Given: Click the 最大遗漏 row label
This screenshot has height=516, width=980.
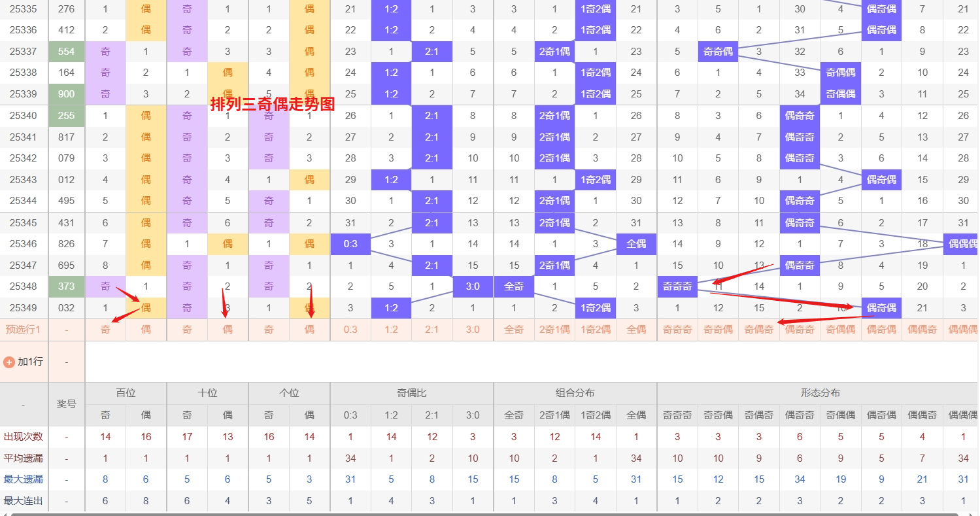Looking at the screenshot, I should pos(24,480).
